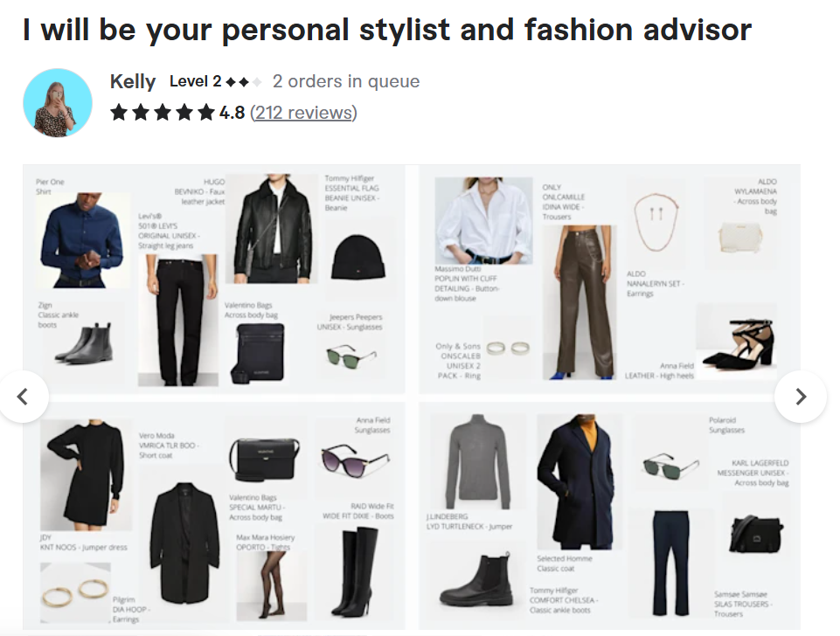Advance to the next gallery image
Viewport: 840px width, 636px height.
tap(801, 397)
